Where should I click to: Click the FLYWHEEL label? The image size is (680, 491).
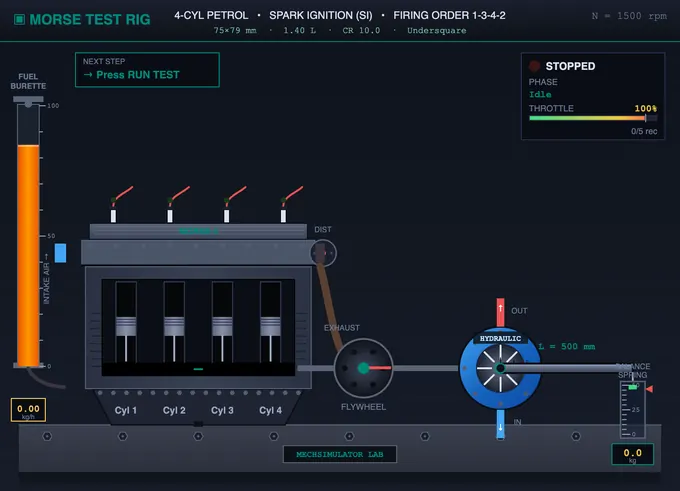coord(363,407)
